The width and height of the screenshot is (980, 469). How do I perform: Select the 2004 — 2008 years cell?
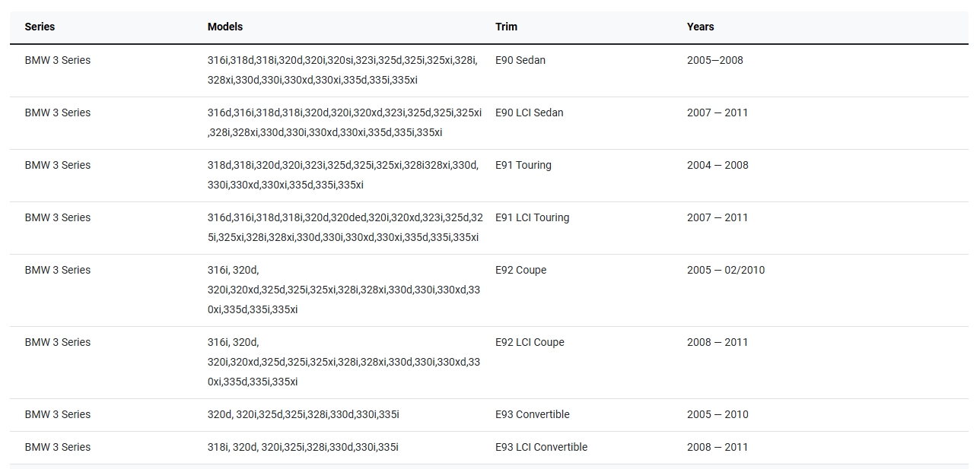[717, 165]
